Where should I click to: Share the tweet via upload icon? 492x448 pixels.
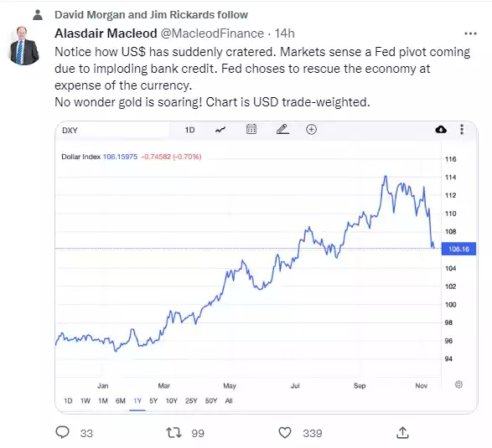point(402,432)
